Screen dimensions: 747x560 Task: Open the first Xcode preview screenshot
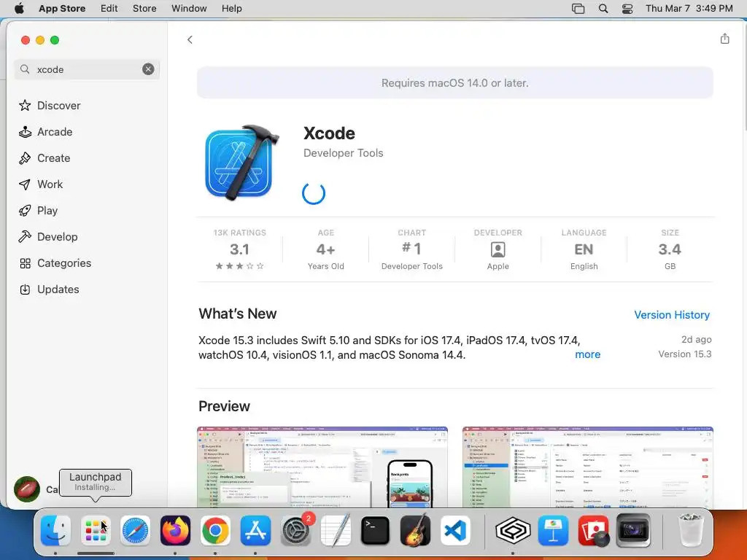(322, 467)
